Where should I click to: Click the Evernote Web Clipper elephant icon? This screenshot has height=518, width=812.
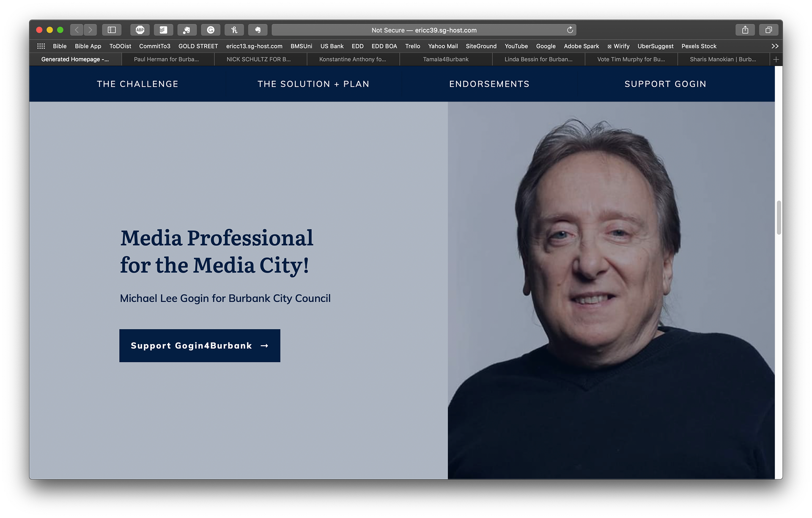click(x=258, y=30)
